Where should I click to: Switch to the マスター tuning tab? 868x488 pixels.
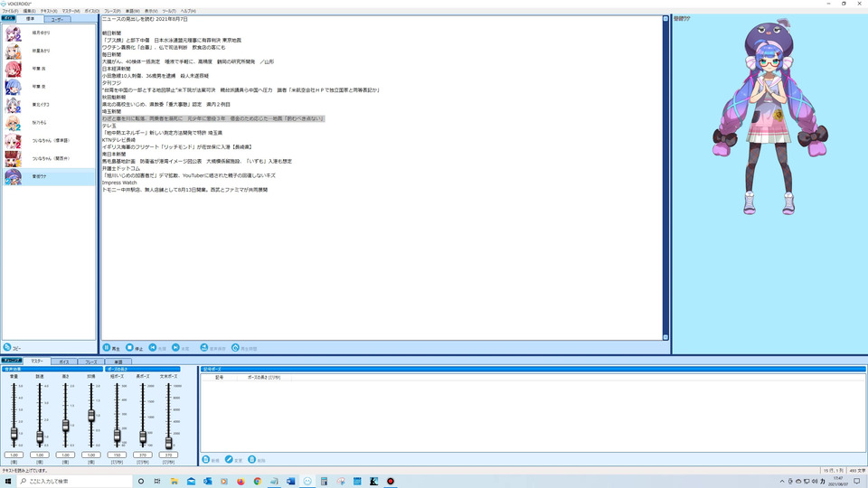(x=36, y=361)
